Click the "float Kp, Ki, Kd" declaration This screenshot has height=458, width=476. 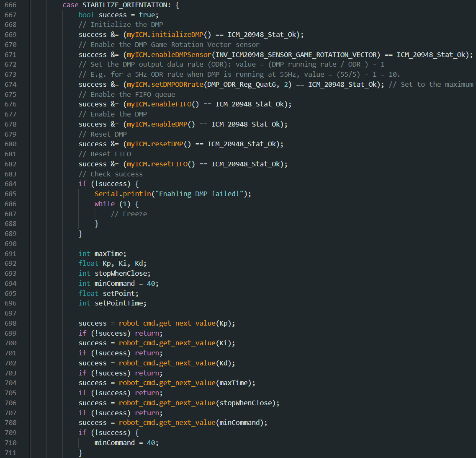click(x=113, y=264)
